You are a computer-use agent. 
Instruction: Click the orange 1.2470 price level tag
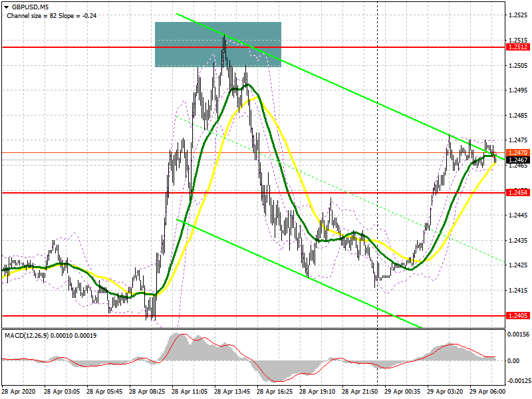pyautogui.click(x=518, y=153)
